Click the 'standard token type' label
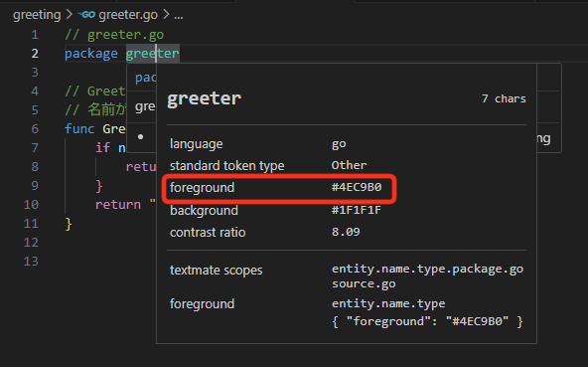This screenshot has width=588, height=367. [x=226, y=166]
